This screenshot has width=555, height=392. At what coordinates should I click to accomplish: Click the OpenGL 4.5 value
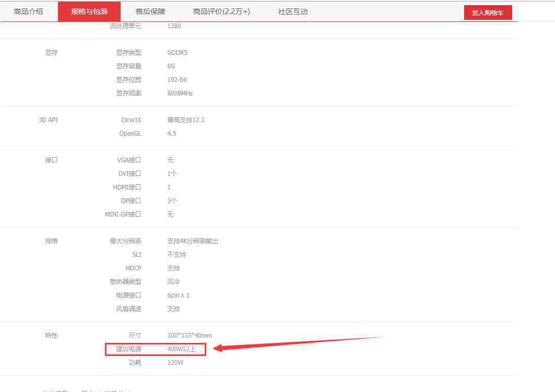point(171,134)
